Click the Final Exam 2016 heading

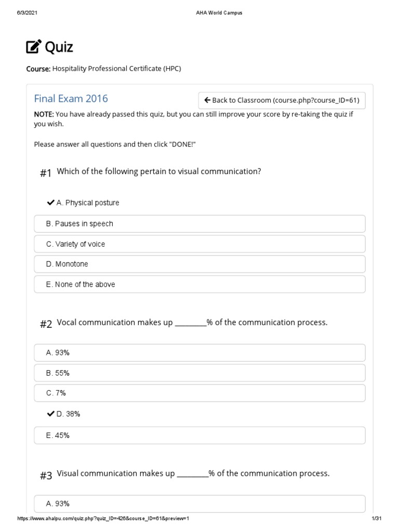[71, 99]
